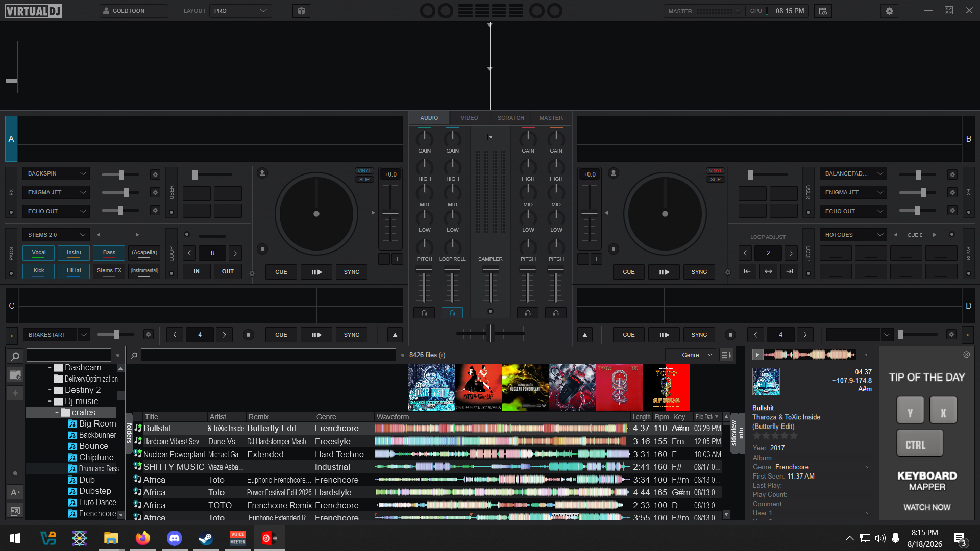This screenshot has height=551, width=980.
Task: Collapse the crates folder
Action: click(x=57, y=412)
